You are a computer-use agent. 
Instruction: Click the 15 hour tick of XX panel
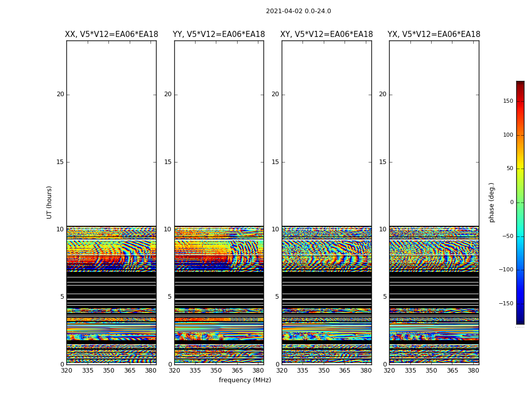60,162
